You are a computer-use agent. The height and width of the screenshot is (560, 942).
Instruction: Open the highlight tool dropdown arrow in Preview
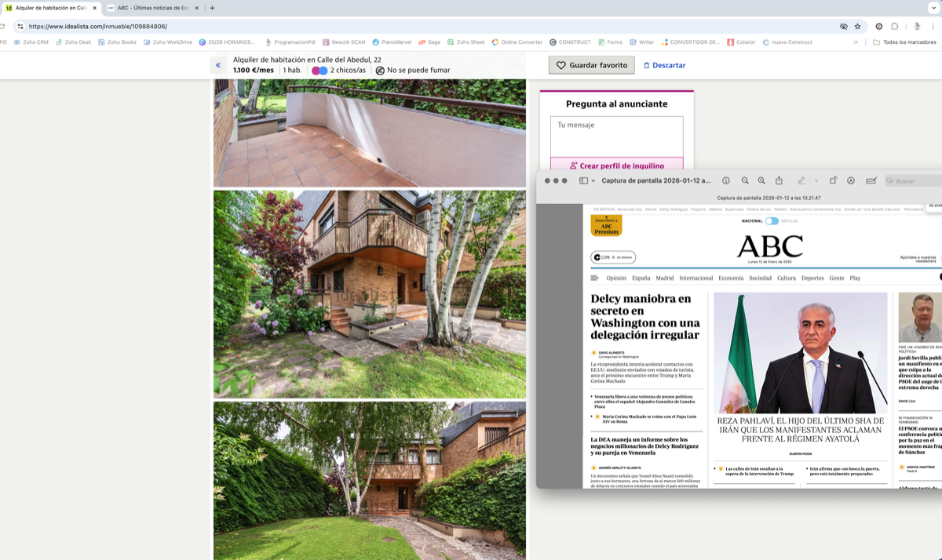(x=816, y=181)
